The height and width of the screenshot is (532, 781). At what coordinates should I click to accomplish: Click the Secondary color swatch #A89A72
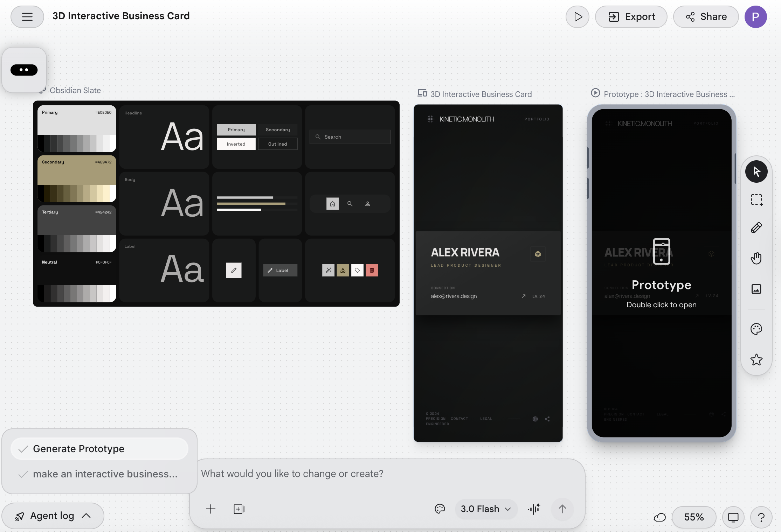(77, 171)
